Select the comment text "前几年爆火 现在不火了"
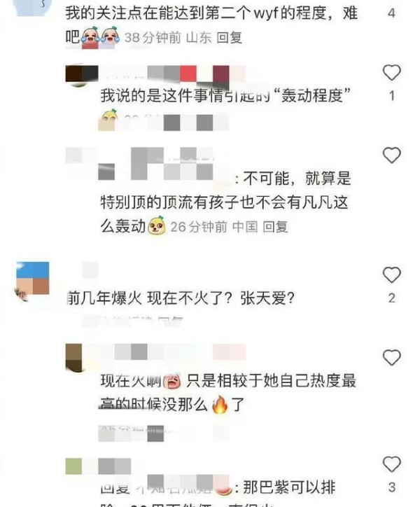The image size is (420, 507). coord(143,298)
